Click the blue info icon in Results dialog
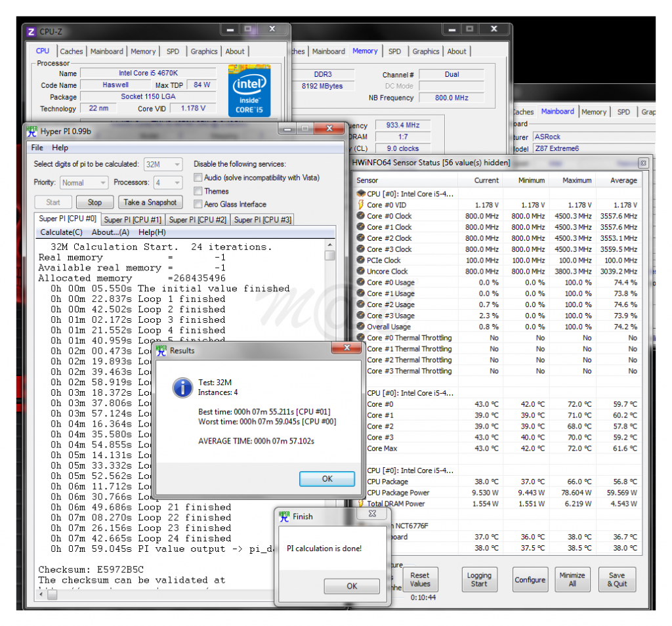The height and width of the screenshot is (626, 672). 181,387
